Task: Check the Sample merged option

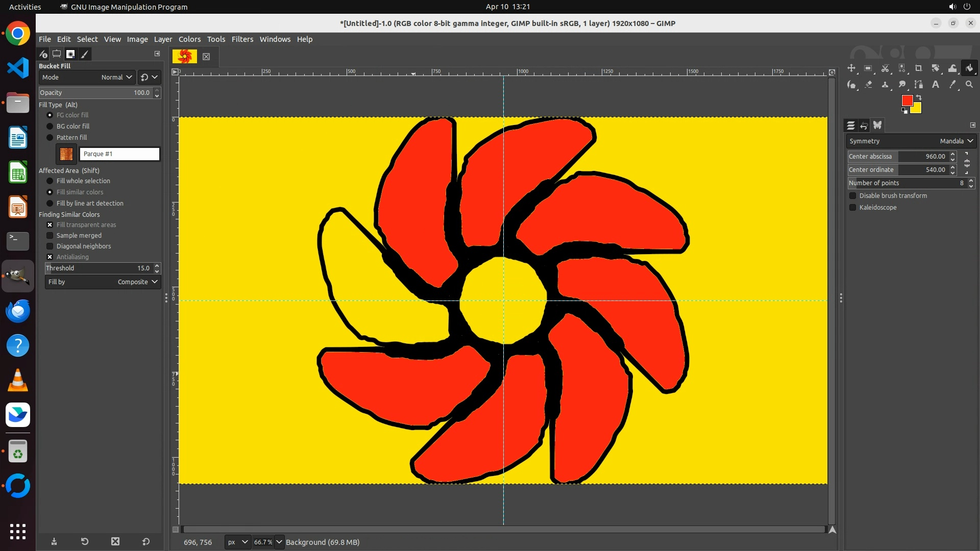Action: (50, 236)
